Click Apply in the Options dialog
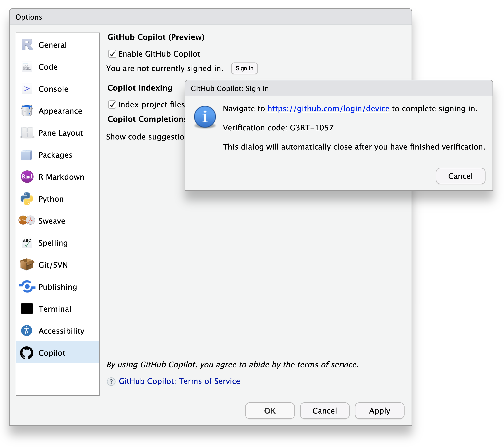Image resolution: width=504 pixels, height=447 pixels. (x=379, y=411)
